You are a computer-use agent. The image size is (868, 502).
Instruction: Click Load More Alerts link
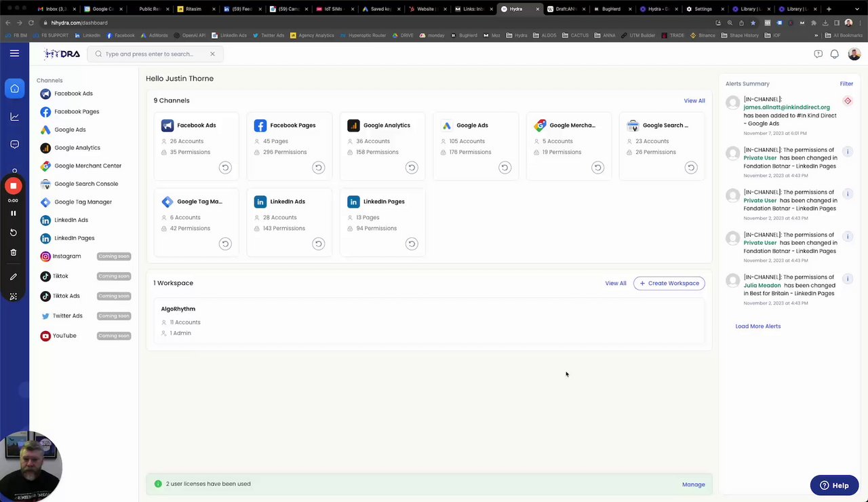(758, 326)
